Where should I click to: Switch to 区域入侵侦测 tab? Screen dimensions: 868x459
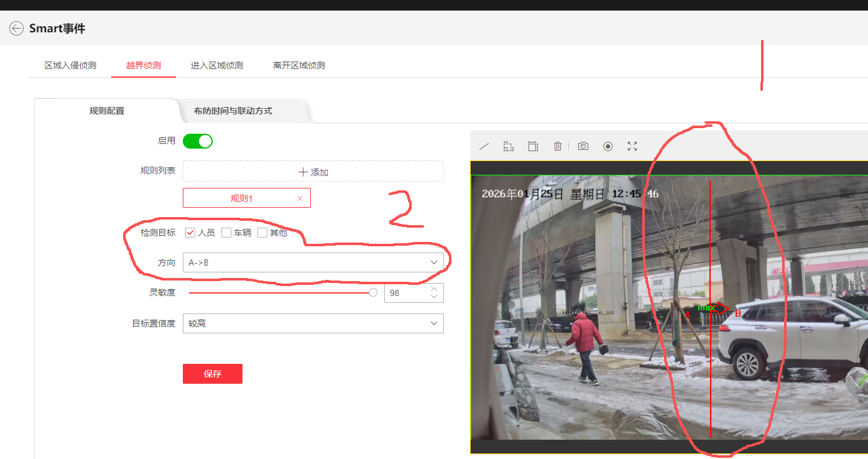pos(70,65)
